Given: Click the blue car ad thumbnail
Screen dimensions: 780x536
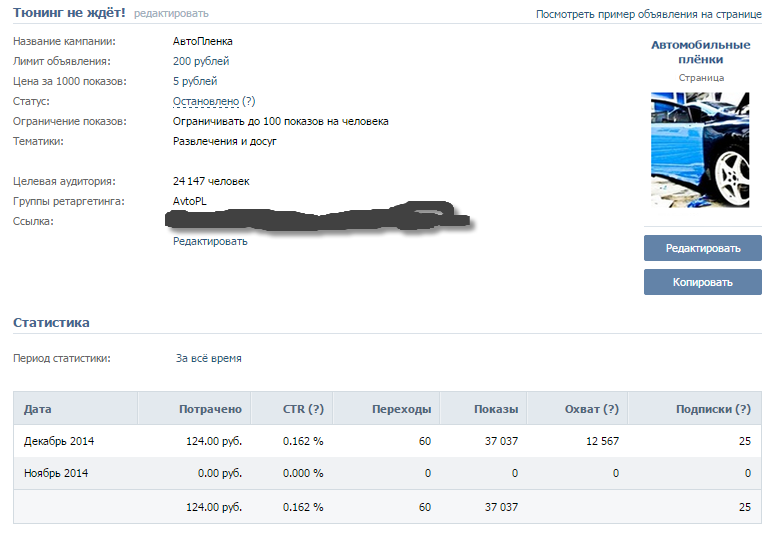Looking at the screenshot, I should click(700, 151).
